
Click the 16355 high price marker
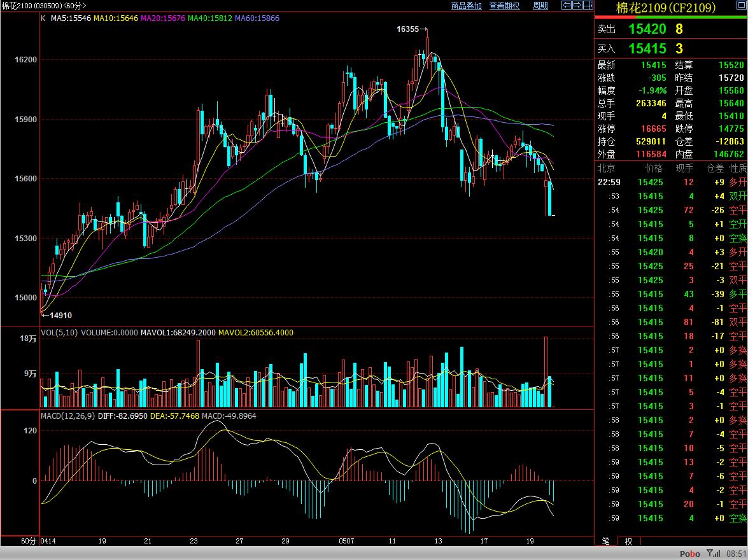(407, 29)
